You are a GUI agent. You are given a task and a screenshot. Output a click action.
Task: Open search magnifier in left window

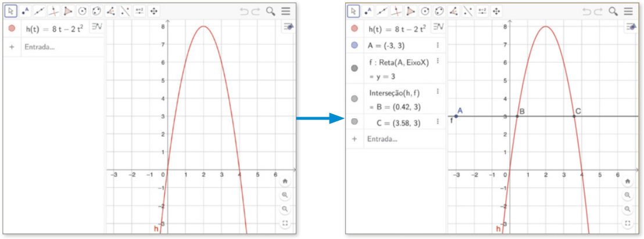click(x=270, y=12)
